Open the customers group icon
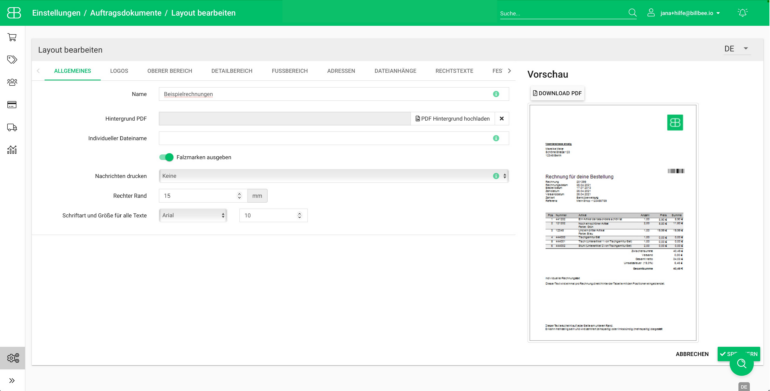Viewport: 770px width, 391px height. 12,82
